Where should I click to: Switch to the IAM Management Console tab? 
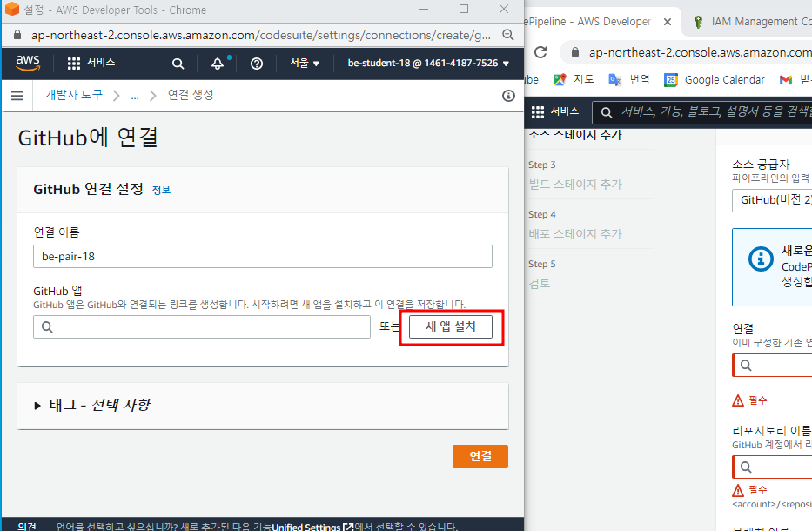tap(753, 22)
